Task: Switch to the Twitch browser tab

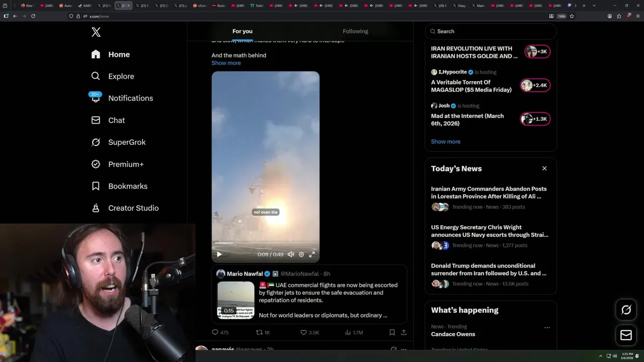Action: [257, 6]
